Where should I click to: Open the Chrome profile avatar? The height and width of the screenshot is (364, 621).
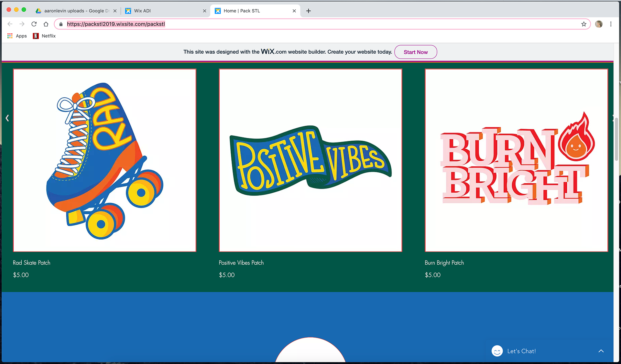[599, 24]
